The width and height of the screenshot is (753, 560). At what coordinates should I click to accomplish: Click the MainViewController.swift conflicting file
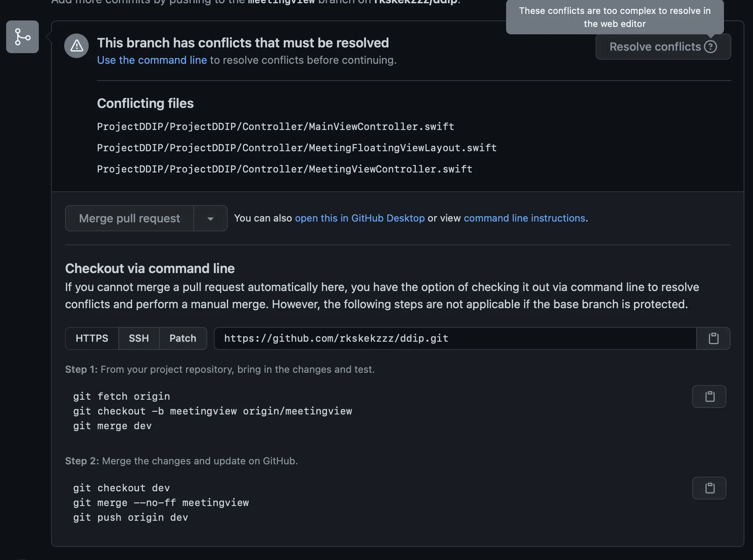pyautogui.click(x=275, y=127)
